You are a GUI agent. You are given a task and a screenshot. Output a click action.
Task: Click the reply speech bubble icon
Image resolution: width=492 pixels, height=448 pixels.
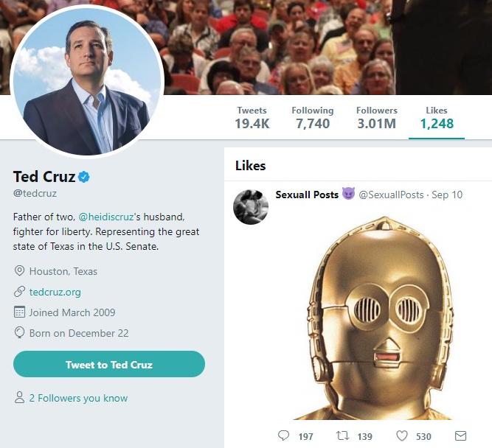coord(283,435)
